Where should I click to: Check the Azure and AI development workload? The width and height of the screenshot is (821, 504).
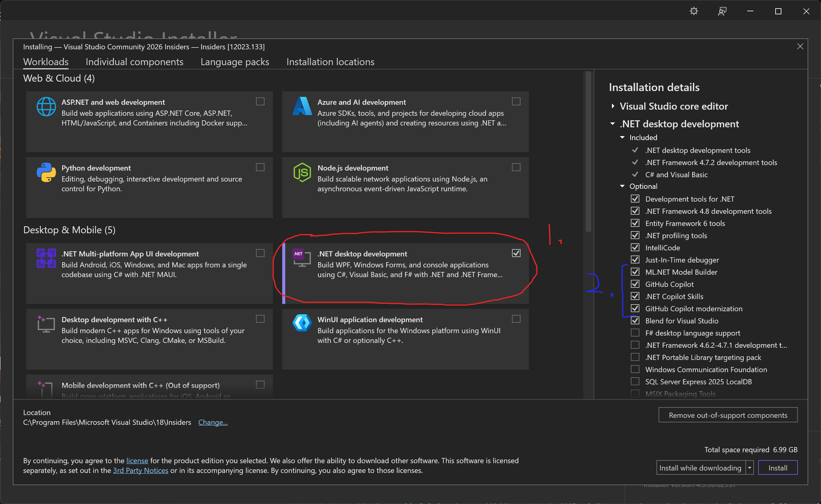tap(516, 101)
